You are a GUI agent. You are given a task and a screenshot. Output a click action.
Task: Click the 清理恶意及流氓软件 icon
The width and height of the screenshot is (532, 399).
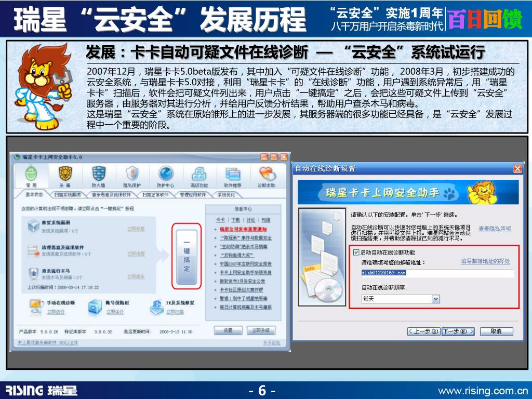coord(33,250)
